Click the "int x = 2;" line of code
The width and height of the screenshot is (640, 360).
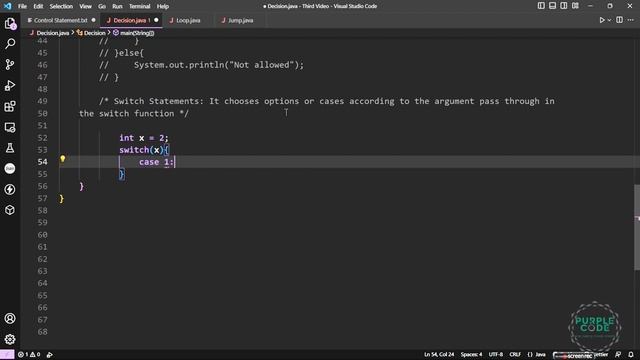click(144, 138)
